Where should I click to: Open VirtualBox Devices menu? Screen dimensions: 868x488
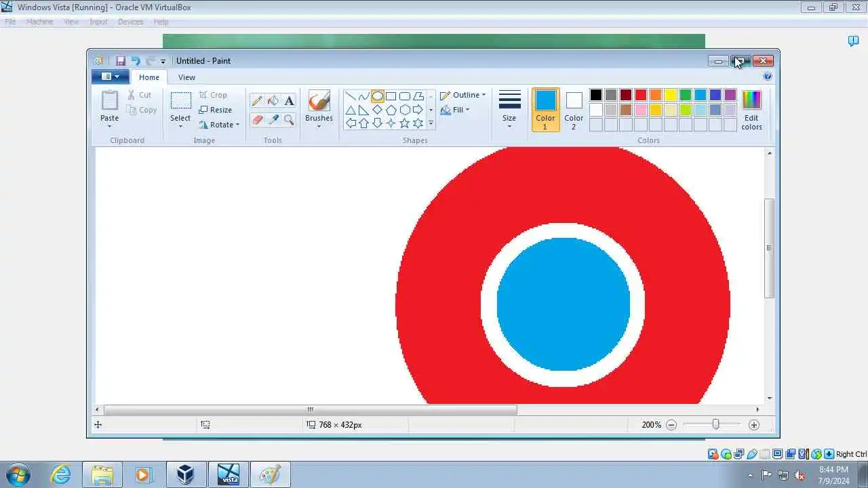[130, 22]
